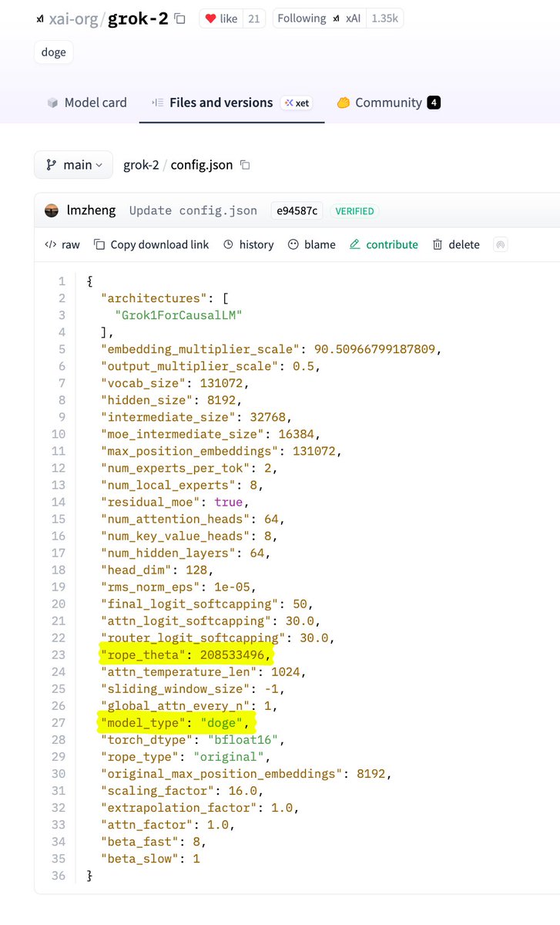
Task: Click Copy download link
Action: point(151,244)
